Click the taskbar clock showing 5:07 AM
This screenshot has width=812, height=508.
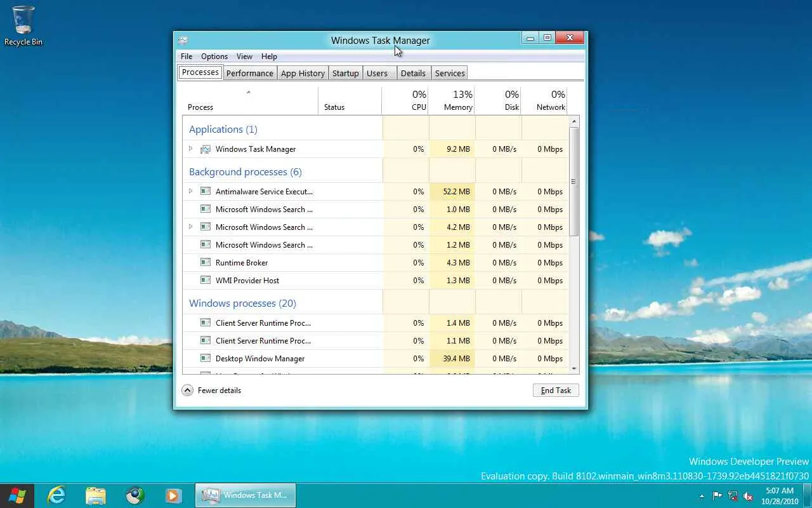coord(780,496)
